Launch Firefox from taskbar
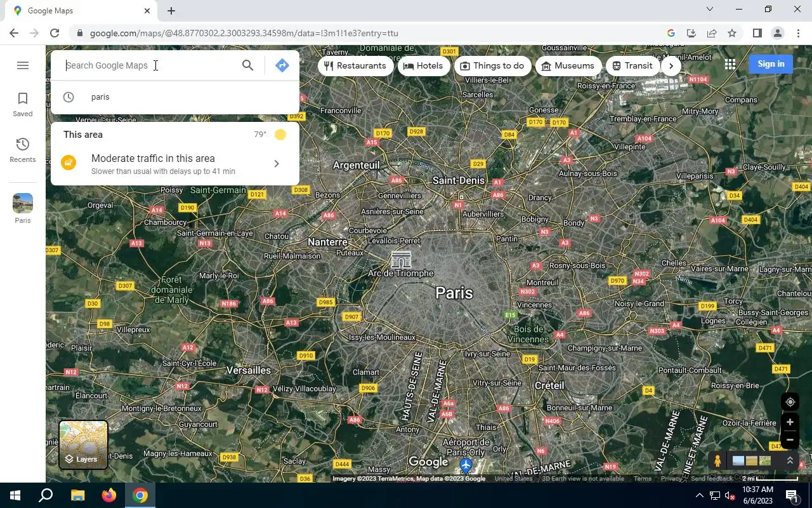 coord(109,495)
